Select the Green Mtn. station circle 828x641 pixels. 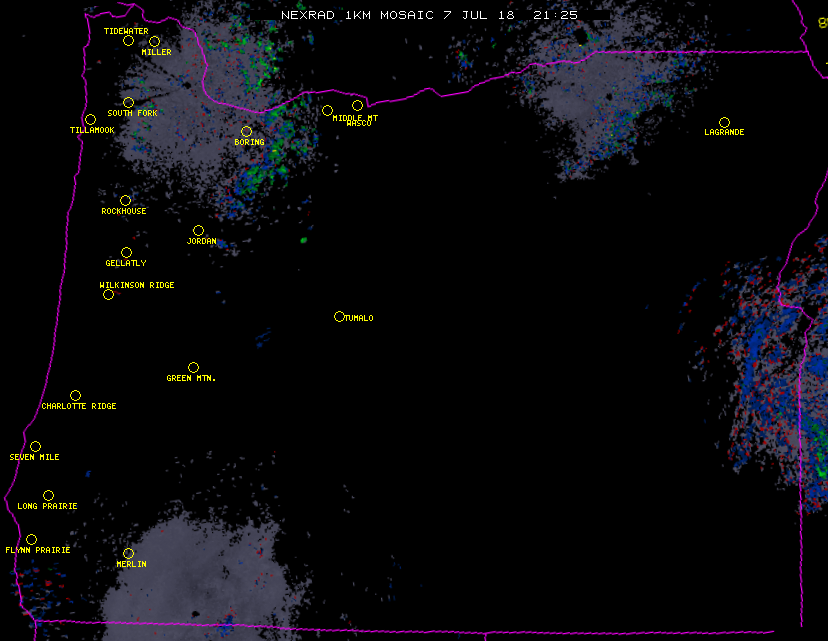[x=193, y=367]
